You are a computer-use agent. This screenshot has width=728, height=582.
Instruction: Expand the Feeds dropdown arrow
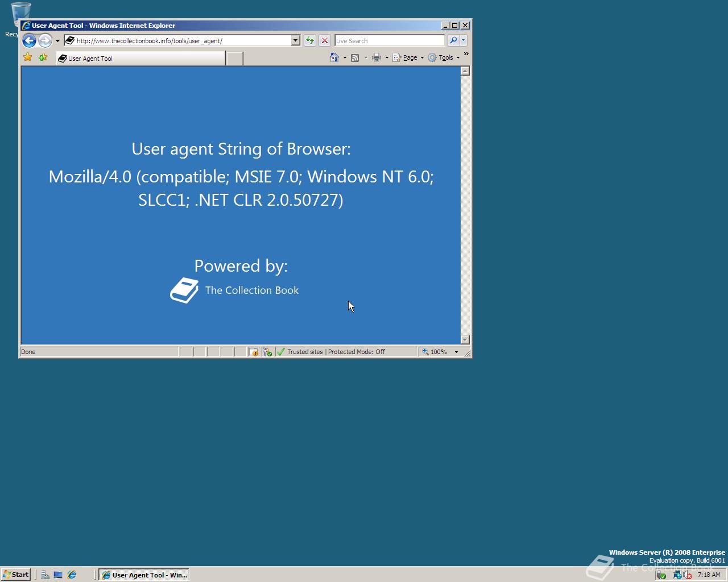365,57
